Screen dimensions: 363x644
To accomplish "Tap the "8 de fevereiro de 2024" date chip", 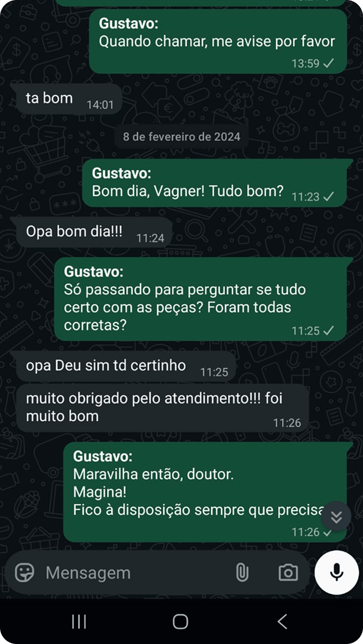I will (x=181, y=137).
